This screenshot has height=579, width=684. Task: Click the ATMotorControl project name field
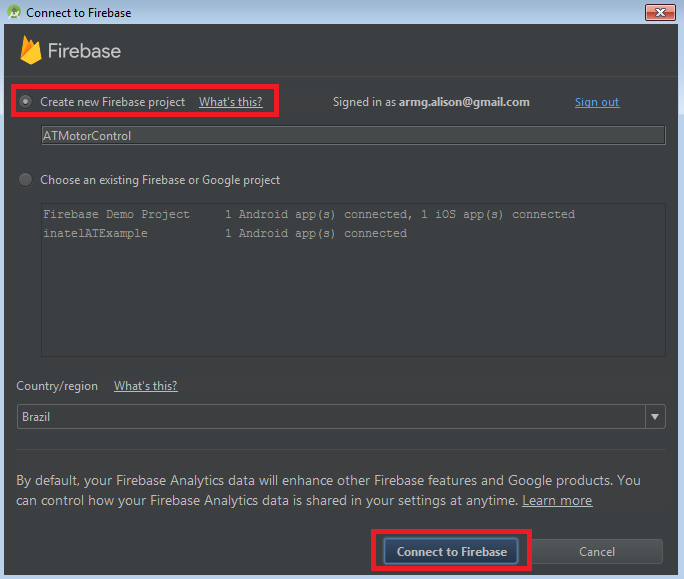click(352, 135)
